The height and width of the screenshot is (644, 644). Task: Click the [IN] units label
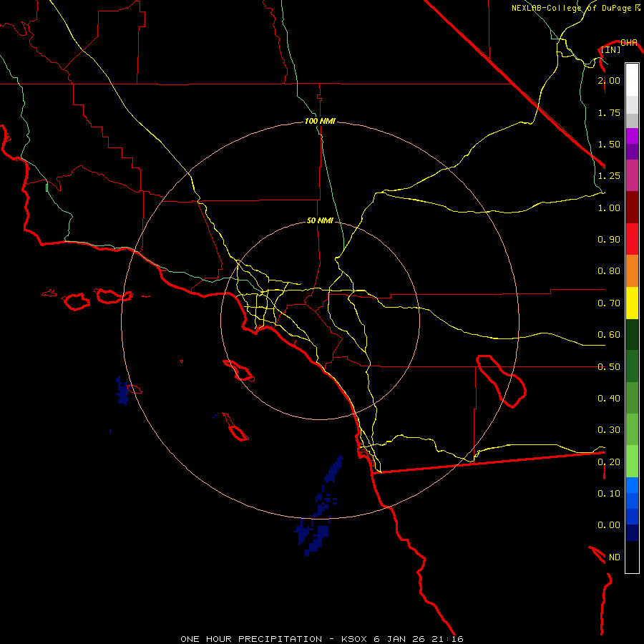611,49
